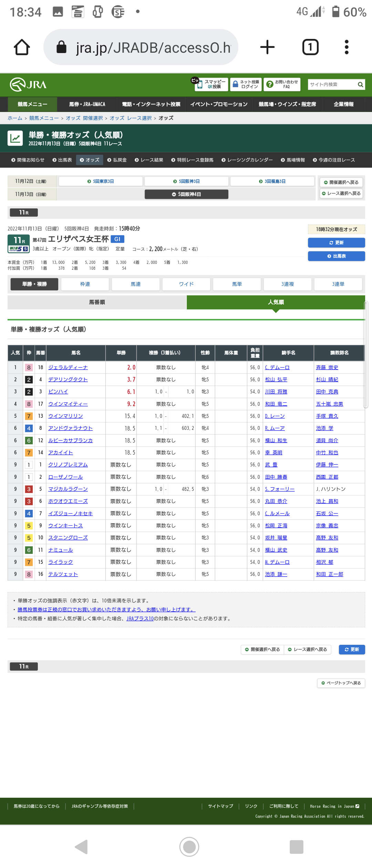Go to 出馬表 in sub navigation
This screenshot has width=372, height=868.
click(62, 160)
